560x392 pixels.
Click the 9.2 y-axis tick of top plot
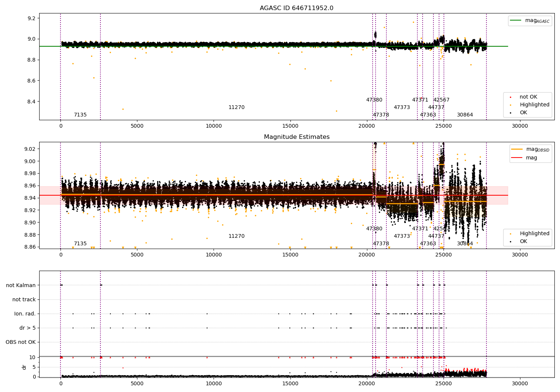pyautogui.click(x=32, y=18)
